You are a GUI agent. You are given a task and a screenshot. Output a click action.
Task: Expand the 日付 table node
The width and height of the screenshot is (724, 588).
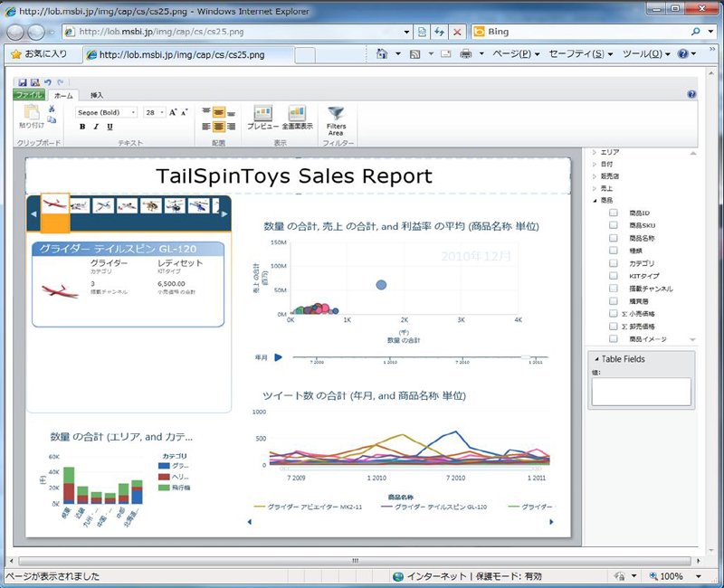tap(595, 164)
